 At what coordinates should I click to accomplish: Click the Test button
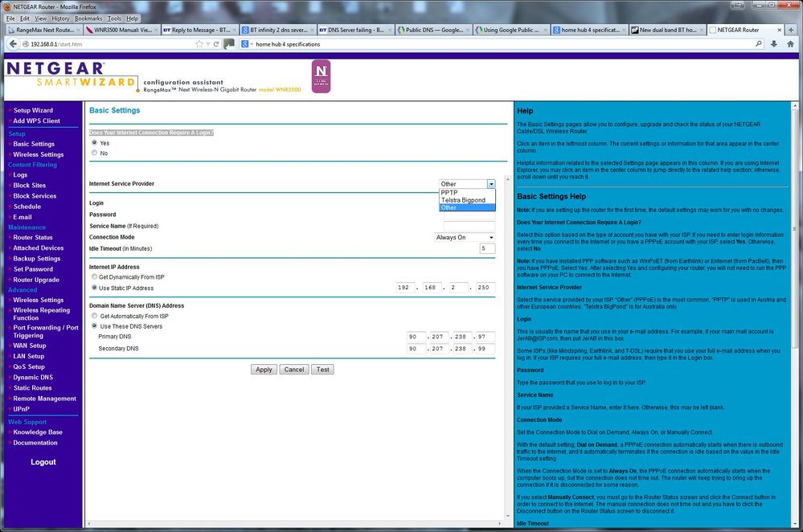coord(322,369)
